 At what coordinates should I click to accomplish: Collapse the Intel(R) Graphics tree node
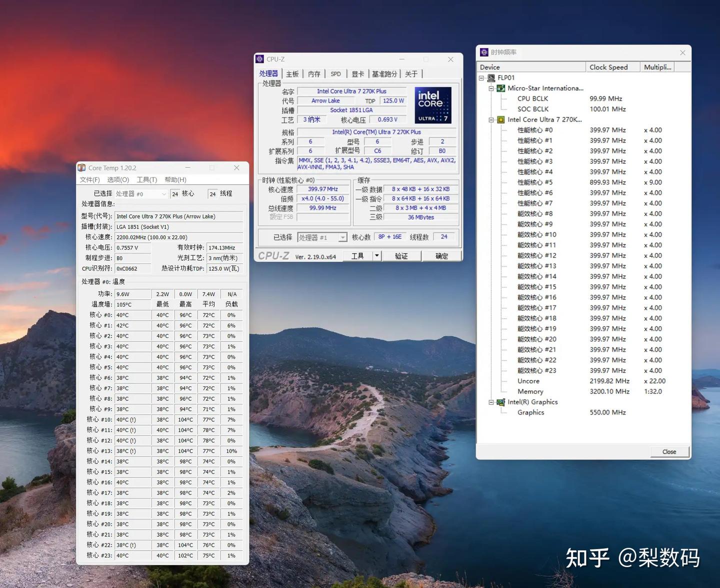click(x=491, y=402)
